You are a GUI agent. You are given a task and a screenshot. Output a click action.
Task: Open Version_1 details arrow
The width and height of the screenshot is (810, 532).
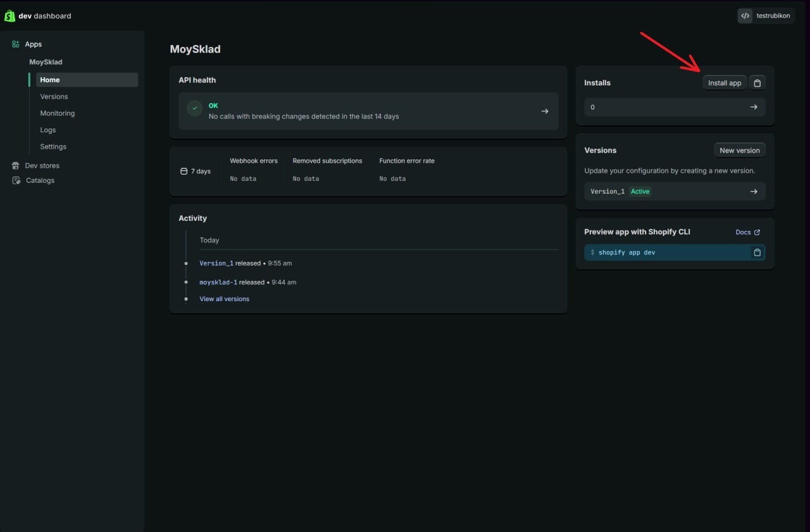click(x=754, y=191)
